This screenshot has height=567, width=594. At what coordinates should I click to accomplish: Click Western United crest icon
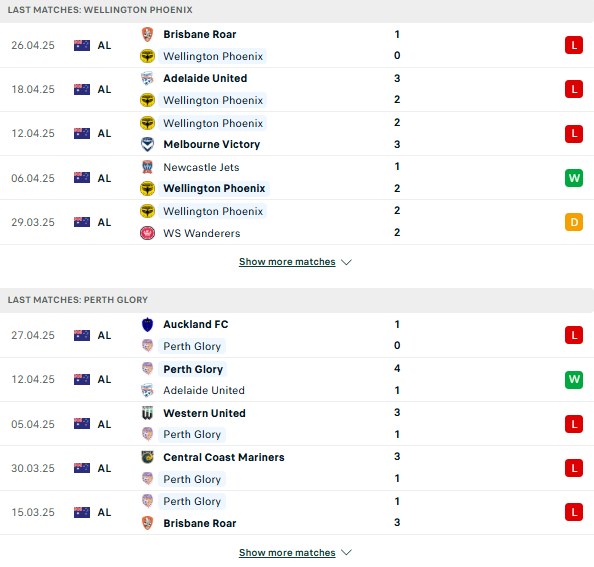coord(147,413)
